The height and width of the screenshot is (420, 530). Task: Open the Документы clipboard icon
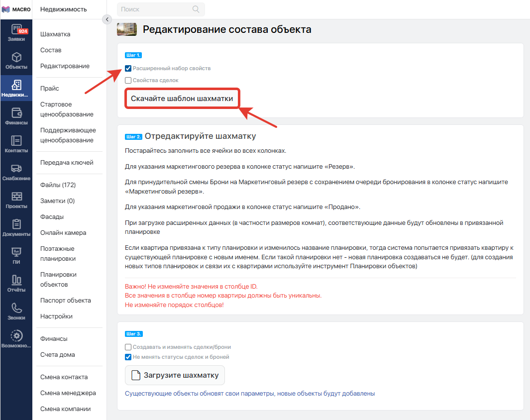click(x=16, y=224)
